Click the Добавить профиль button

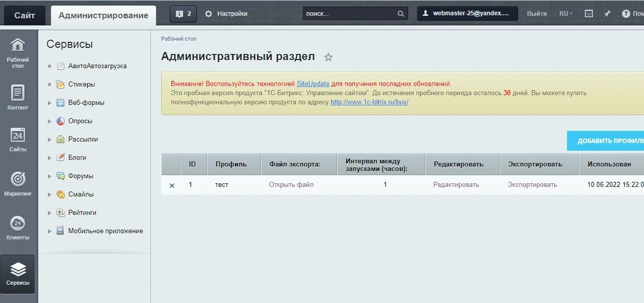coord(607,141)
